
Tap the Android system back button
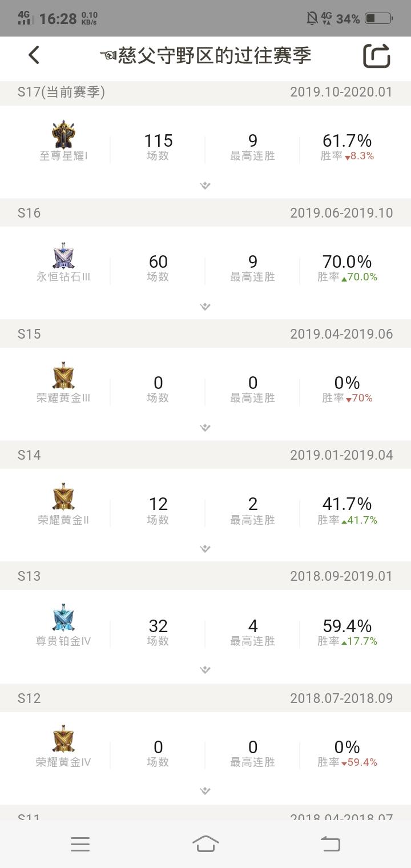click(x=330, y=844)
